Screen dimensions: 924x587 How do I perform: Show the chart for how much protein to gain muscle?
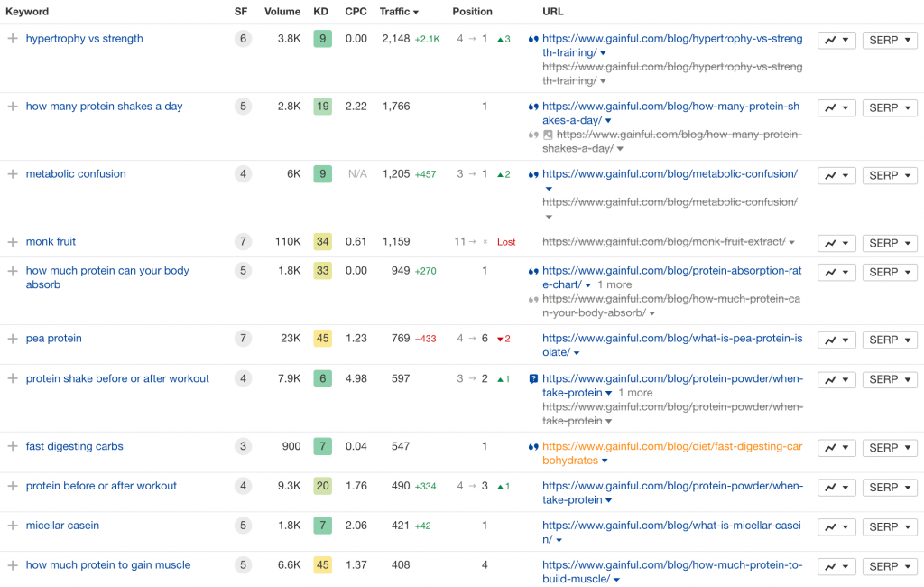pyautogui.click(x=836, y=566)
